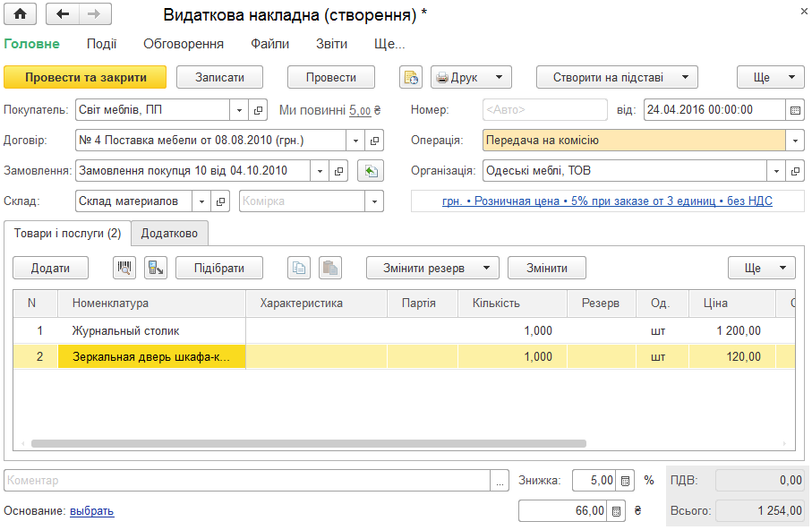Viewport: 812px width, 530px height.
Task: Open the buyer Світ меблів card
Action: point(258,110)
